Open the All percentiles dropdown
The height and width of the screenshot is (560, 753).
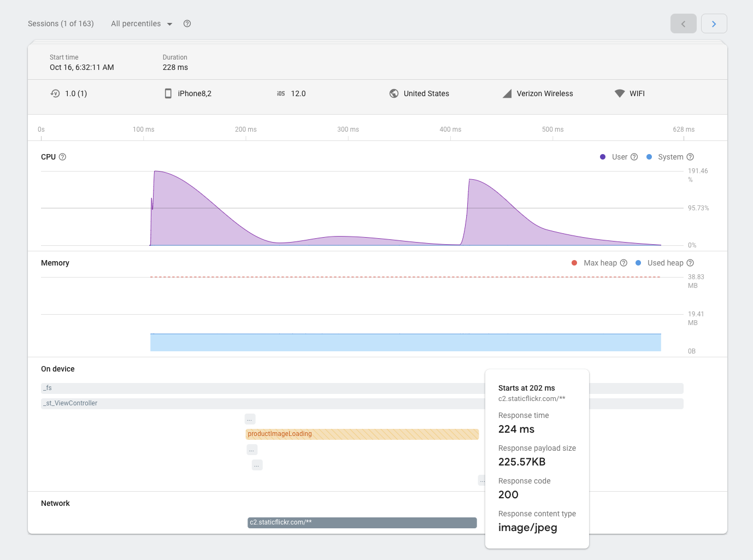tap(142, 23)
